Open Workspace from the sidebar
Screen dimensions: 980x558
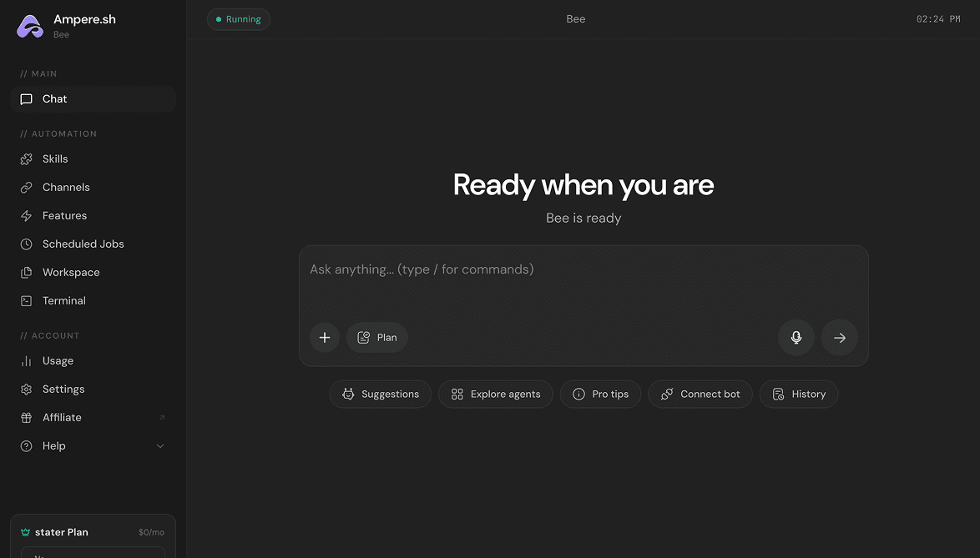click(x=70, y=273)
